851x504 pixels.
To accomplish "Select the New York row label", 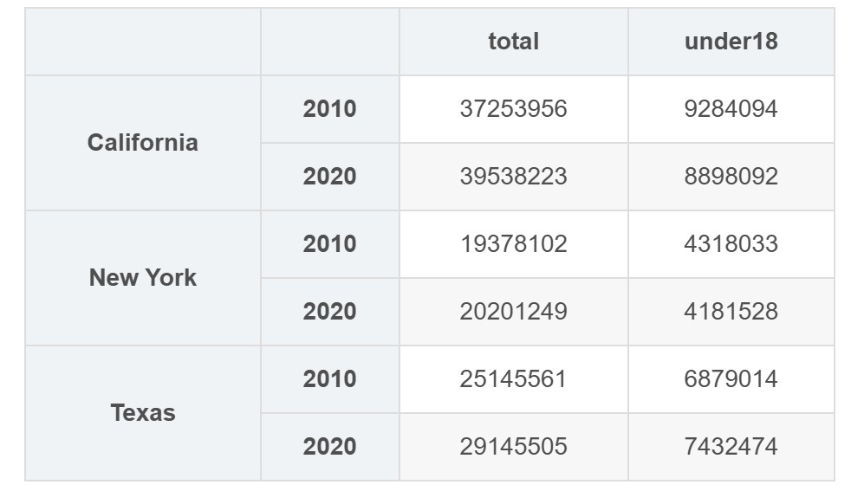I will pos(143,278).
